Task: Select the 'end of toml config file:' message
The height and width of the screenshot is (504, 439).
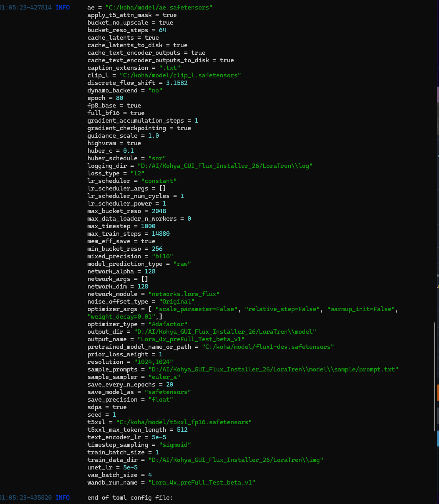Action: coord(130,498)
